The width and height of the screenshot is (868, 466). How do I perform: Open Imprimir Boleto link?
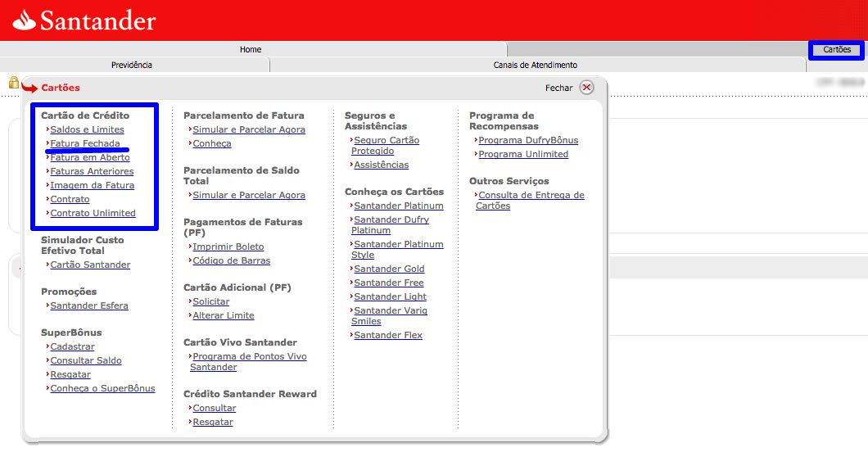point(228,247)
